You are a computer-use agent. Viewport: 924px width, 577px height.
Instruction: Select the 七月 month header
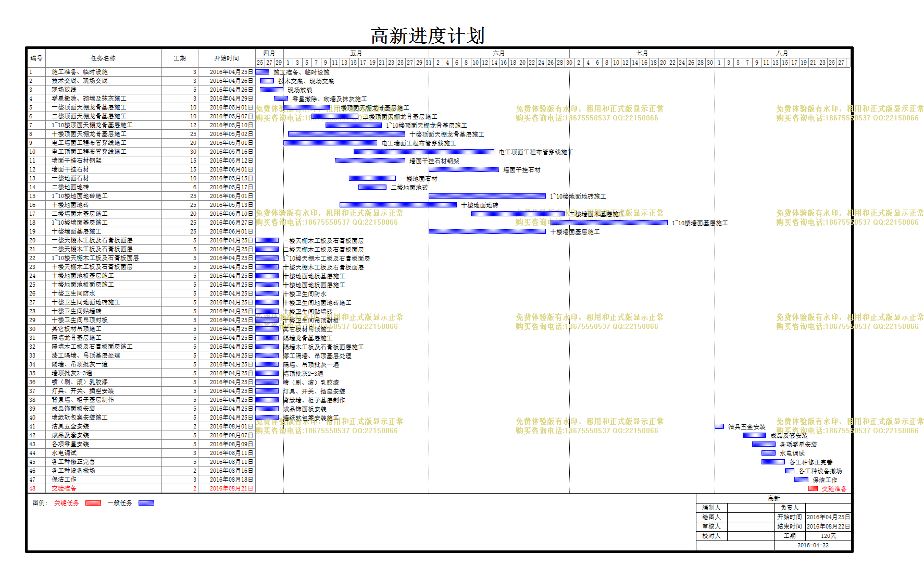click(x=642, y=53)
